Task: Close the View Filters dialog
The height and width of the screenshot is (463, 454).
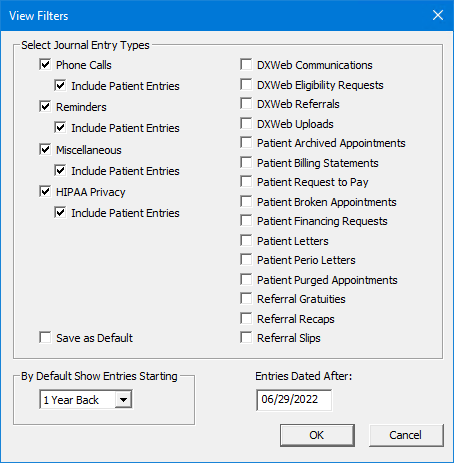Action: click(438, 15)
